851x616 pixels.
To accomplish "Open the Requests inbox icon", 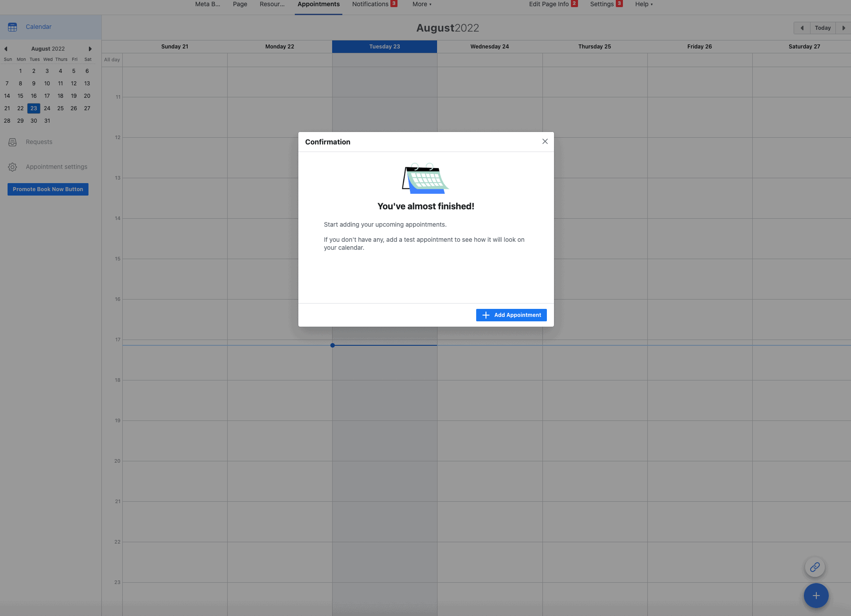I will click(12, 142).
